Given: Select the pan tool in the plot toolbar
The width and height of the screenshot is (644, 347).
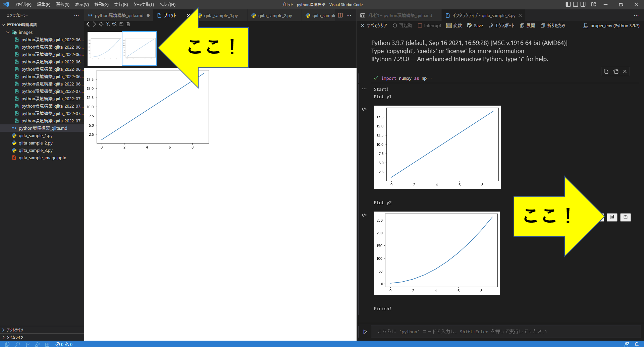Looking at the screenshot, I should tap(101, 24).
